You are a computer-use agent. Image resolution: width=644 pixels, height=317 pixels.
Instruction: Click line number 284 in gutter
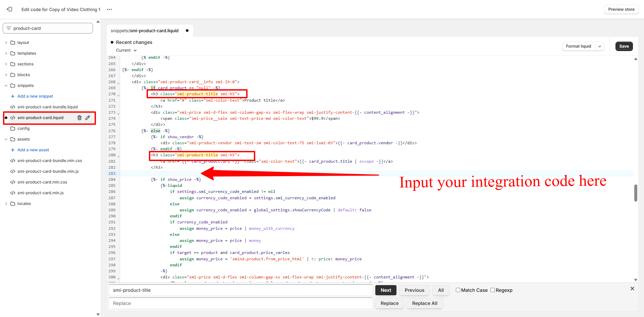(112, 179)
